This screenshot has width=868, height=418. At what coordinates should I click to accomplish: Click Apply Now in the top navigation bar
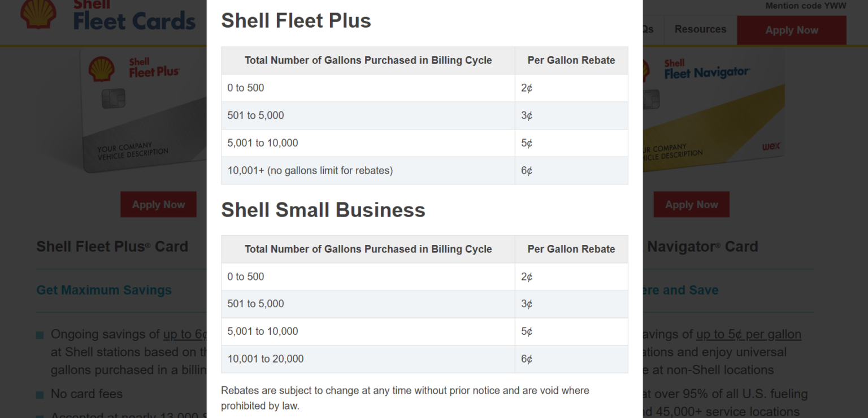tap(791, 30)
